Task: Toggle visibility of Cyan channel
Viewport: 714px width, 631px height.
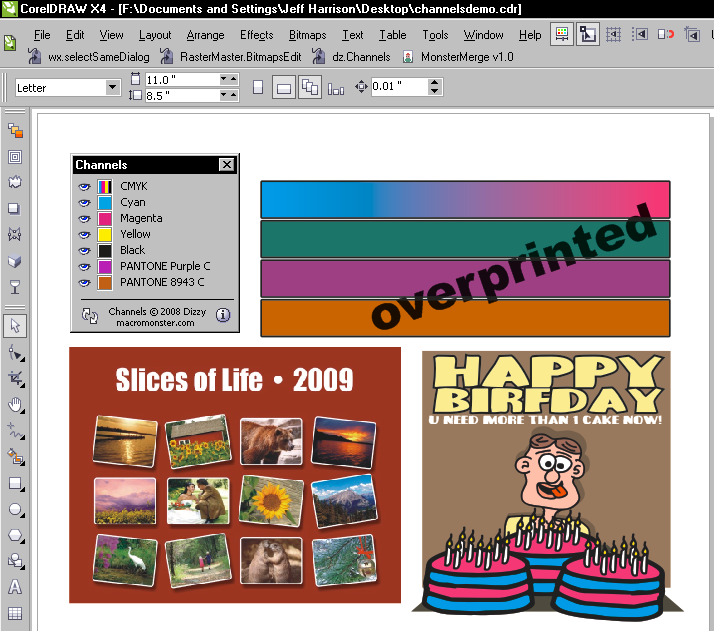Action: point(84,203)
